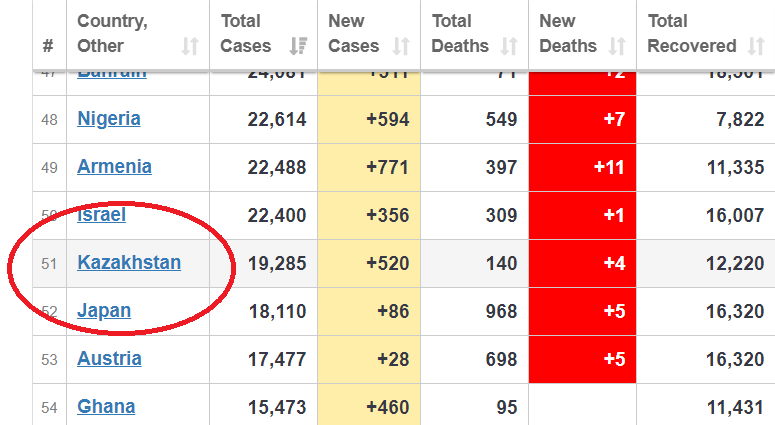Select Japan total deaths 968

click(501, 311)
